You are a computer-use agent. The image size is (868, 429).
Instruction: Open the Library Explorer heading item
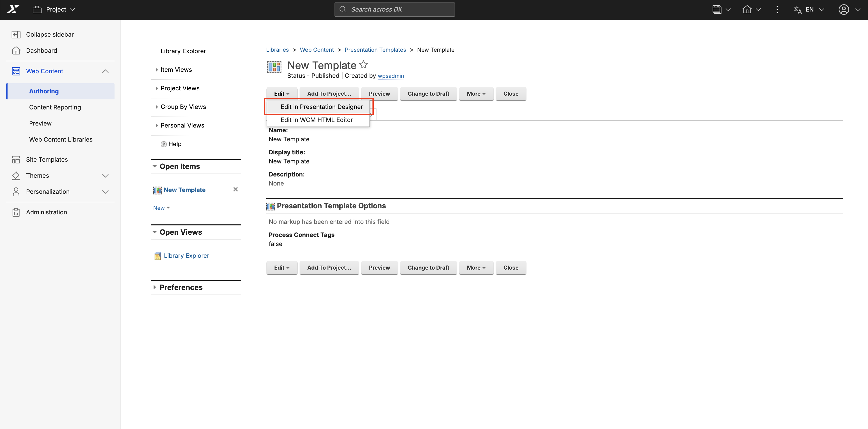pyautogui.click(x=183, y=51)
